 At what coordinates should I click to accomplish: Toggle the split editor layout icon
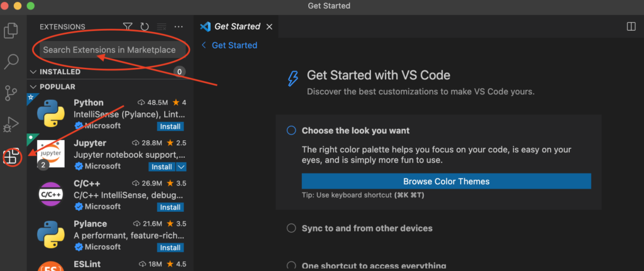pyautogui.click(x=631, y=26)
